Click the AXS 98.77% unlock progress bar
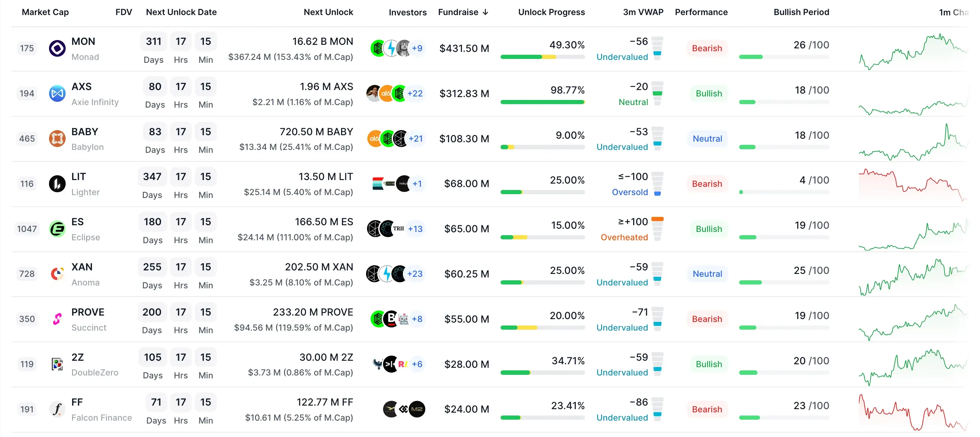This screenshot has width=980, height=437. pos(542,102)
